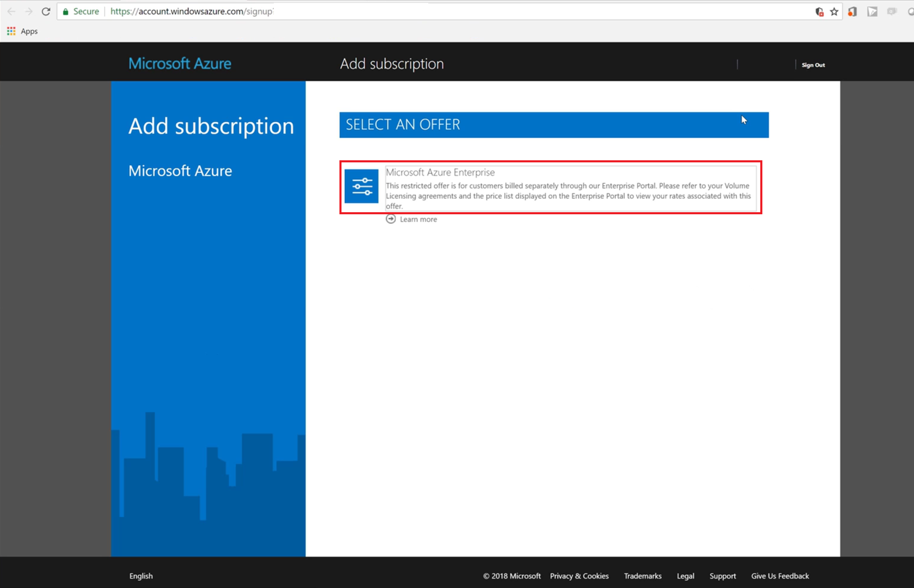Click Sign Out in the header
The height and width of the screenshot is (588, 914).
813,65
